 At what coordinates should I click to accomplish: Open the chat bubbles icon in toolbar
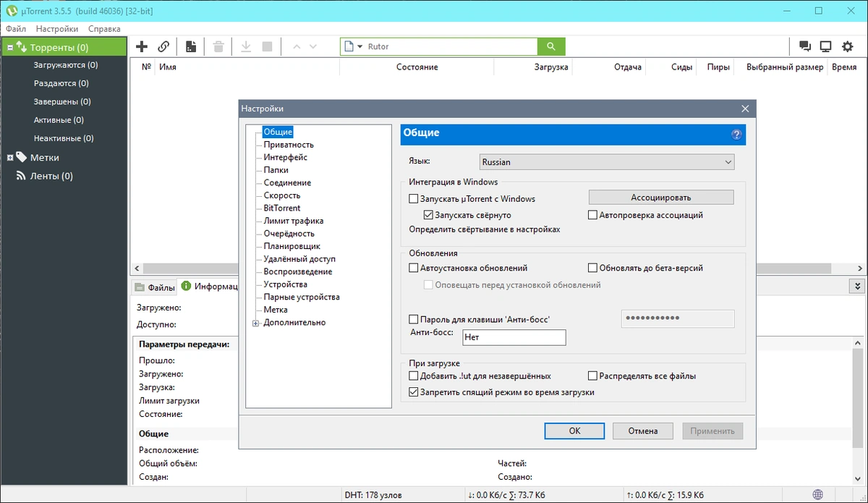tap(804, 46)
